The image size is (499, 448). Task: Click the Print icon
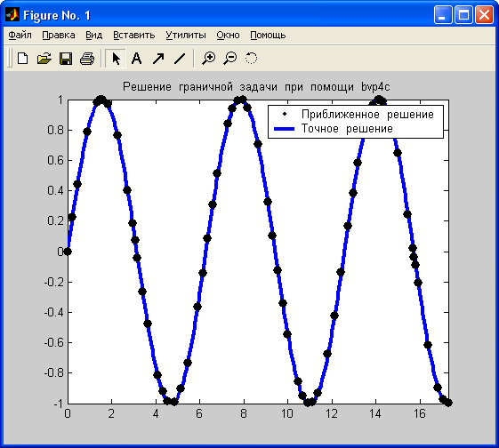pyautogui.click(x=87, y=59)
